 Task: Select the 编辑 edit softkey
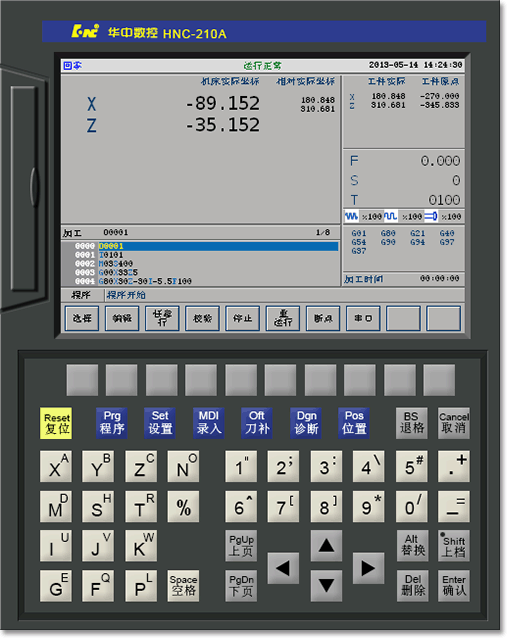click(x=122, y=319)
